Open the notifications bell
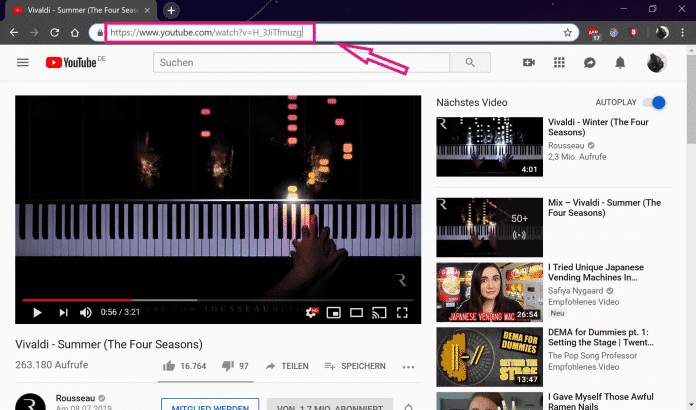Screen dimensions: 696x410 [x=620, y=63]
